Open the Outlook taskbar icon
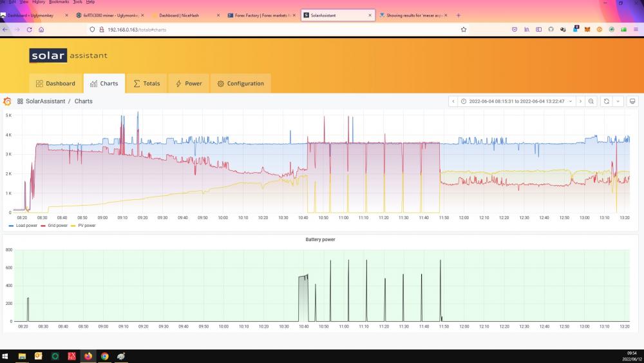This screenshot has width=644, height=363. point(39,357)
